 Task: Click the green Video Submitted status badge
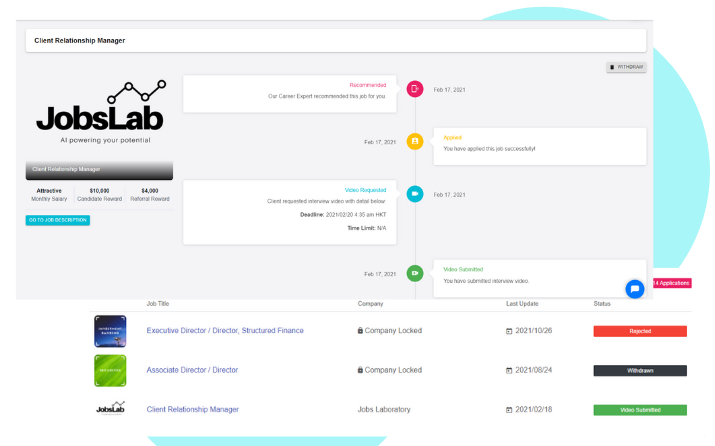click(x=640, y=410)
